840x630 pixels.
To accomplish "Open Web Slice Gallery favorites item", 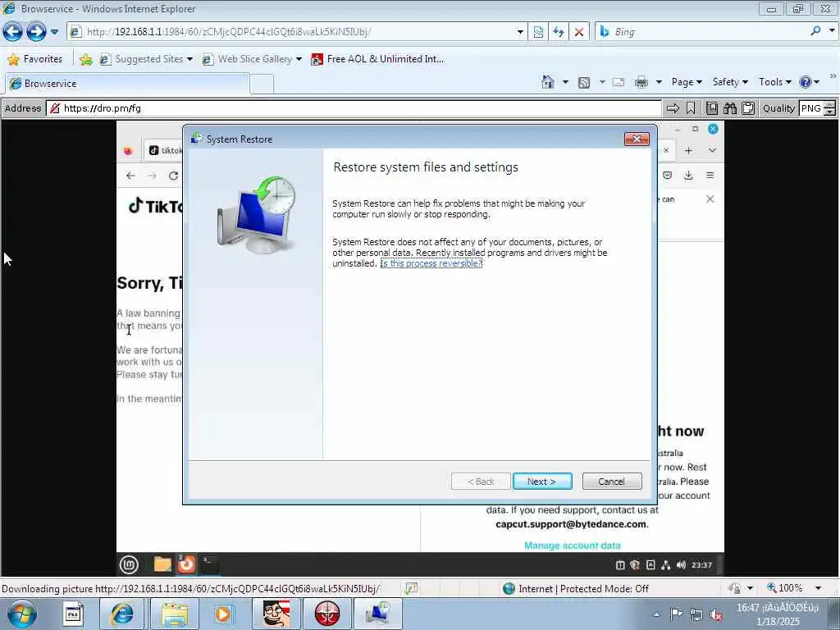I will click(x=252, y=59).
